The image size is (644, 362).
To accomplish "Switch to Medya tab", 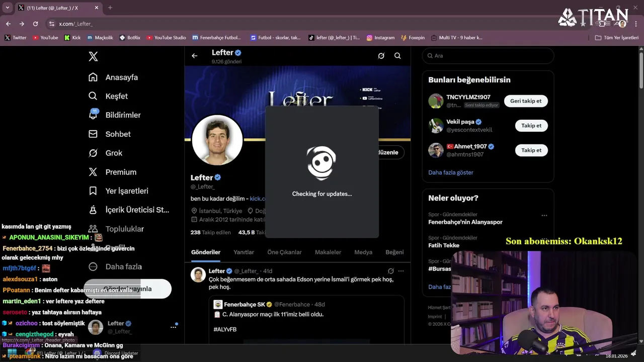I will click(363, 252).
